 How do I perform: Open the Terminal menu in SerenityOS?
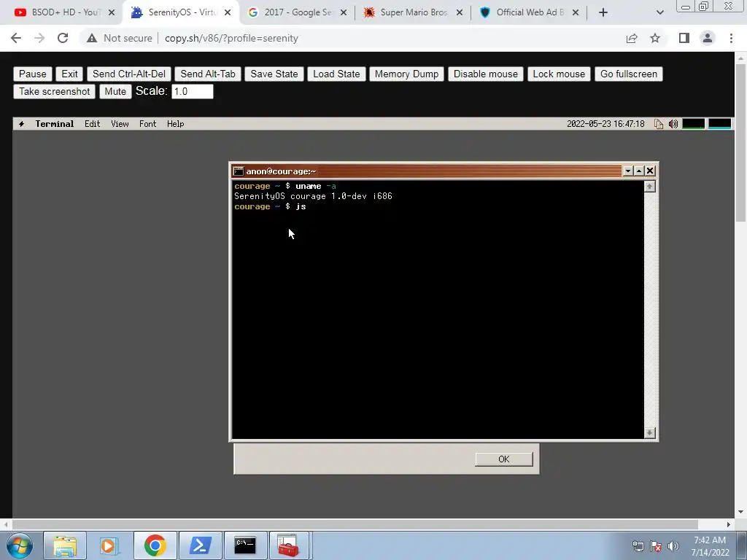pyautogui.click(x=54, y=124)
